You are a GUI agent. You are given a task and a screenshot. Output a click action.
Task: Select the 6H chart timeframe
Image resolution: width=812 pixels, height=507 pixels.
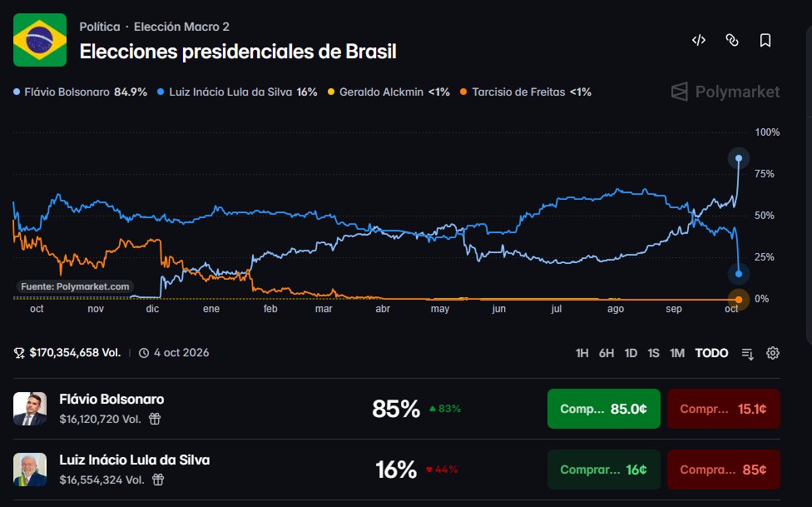pyautogui.click(x=607, y=353)
